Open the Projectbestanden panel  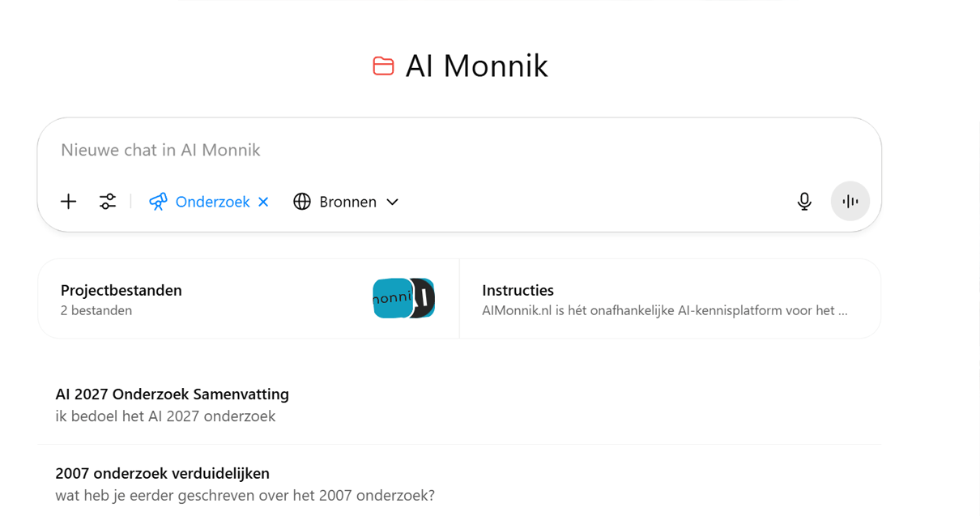click(248, 298)
